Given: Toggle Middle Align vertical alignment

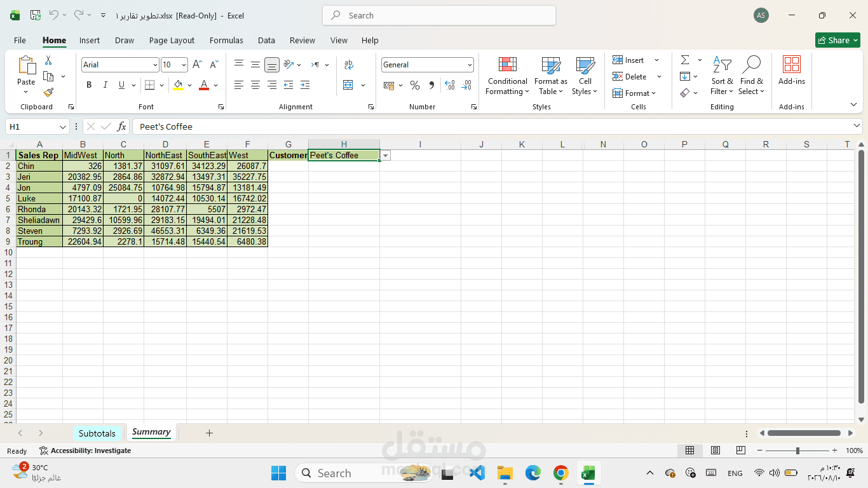Looking at the screenshot, I should [x=255, y=65].
